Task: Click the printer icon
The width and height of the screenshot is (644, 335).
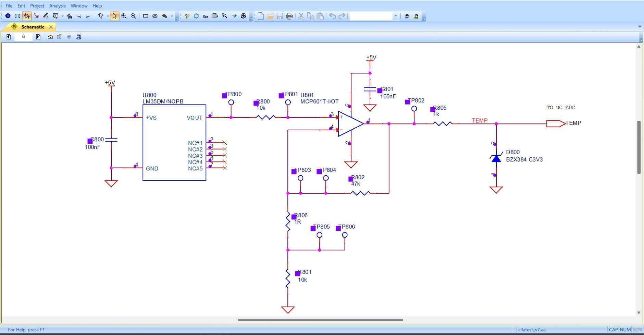Action: coord(289,16)
